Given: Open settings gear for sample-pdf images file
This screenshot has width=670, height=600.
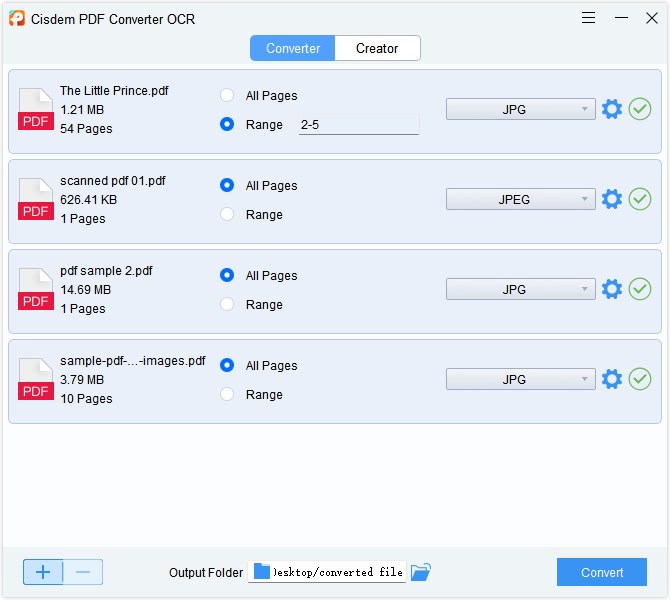Looking at the screenshot, I should click(x=611, y=379).
